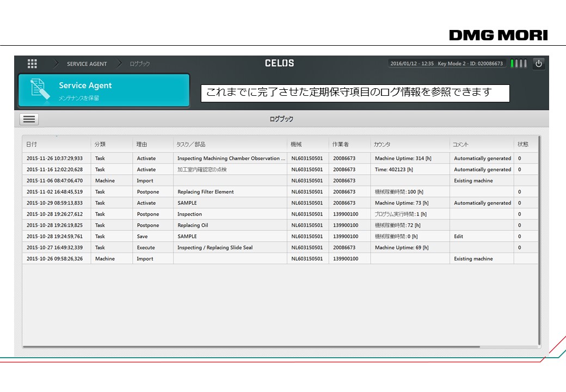
Task: Click the Execute reason cell
Action: click(x=153, y=248)
